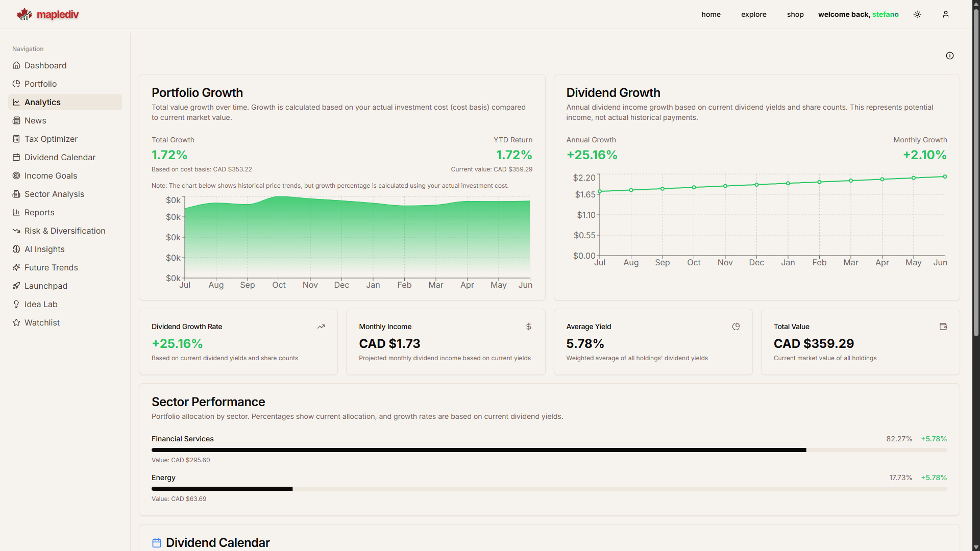980x551 pixels.
Task: Open the AI Insights sidebar icon
Action: (16, 249)
